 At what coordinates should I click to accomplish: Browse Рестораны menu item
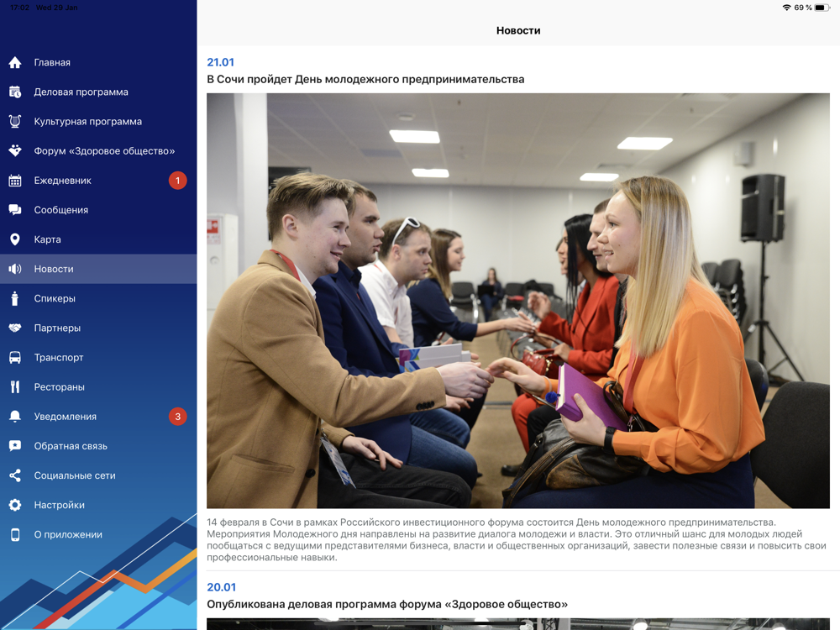click(98, 386)
